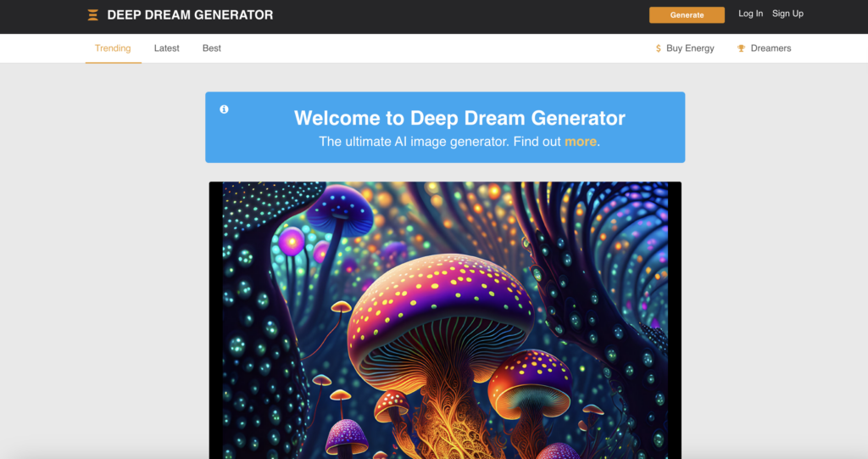Viewport: 868px width, 459px height.
Task: Switch to the Latest tab
Action: pos(166,48)
